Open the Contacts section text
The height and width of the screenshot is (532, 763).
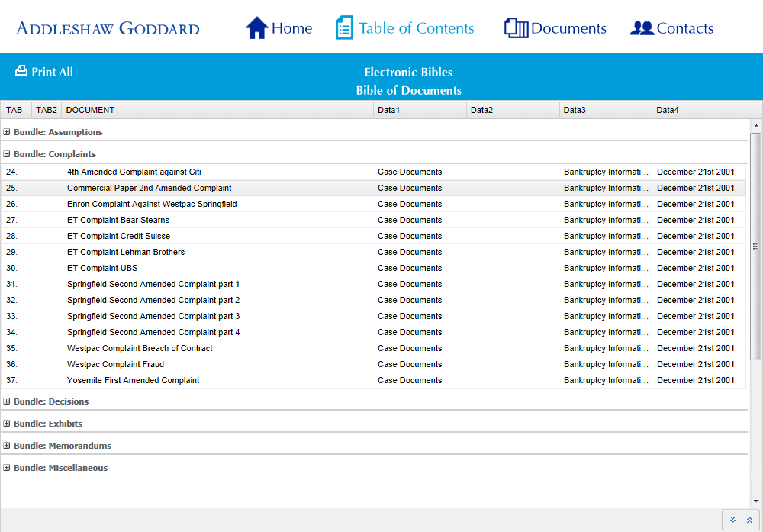685,28
